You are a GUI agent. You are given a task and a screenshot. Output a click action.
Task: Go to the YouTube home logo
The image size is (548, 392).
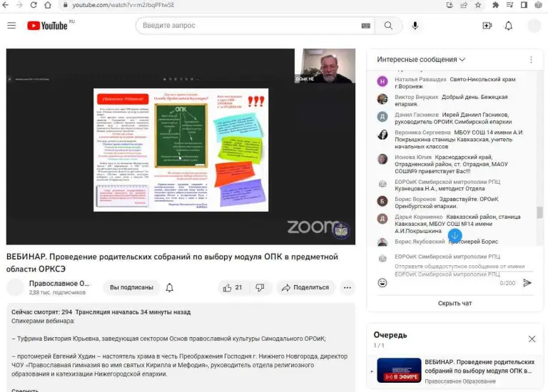coord(47,26)
